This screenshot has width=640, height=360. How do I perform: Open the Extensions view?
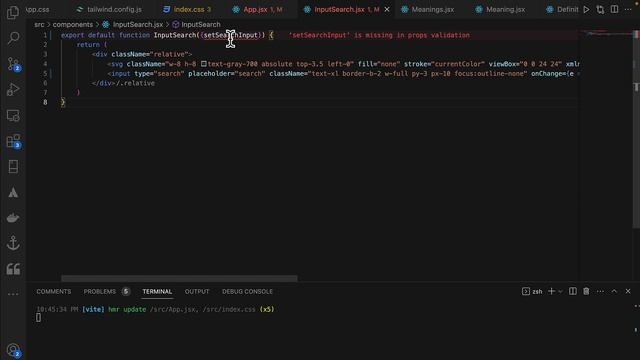pos(13,141)
